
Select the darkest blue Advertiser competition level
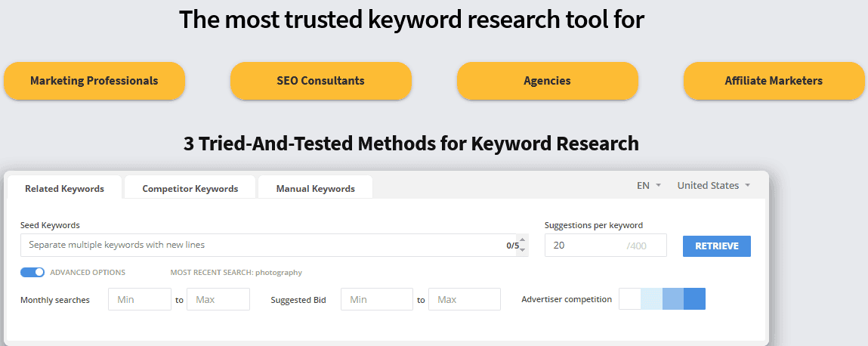[694, 299]
